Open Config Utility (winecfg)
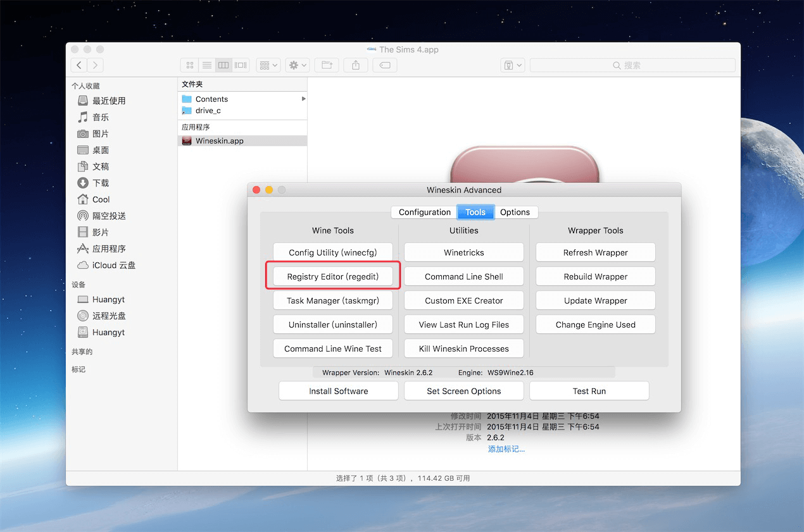The height and width of the screenshot is (532, 804). pyautogui.click(x=333, y=252)
